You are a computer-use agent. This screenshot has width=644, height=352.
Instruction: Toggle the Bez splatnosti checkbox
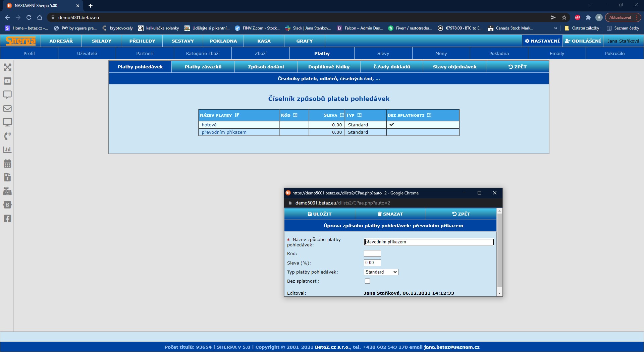(x=367, y=281)
